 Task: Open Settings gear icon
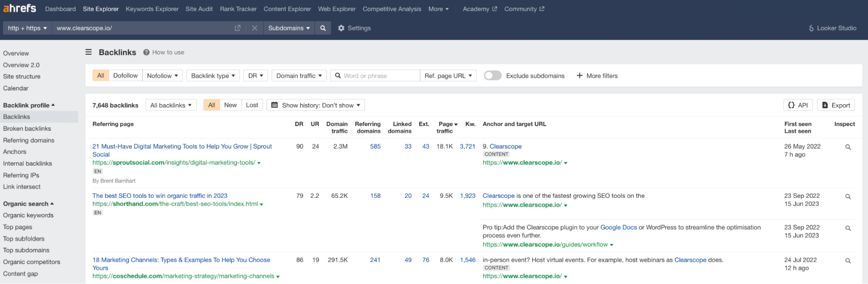click(x=341, y=28)
